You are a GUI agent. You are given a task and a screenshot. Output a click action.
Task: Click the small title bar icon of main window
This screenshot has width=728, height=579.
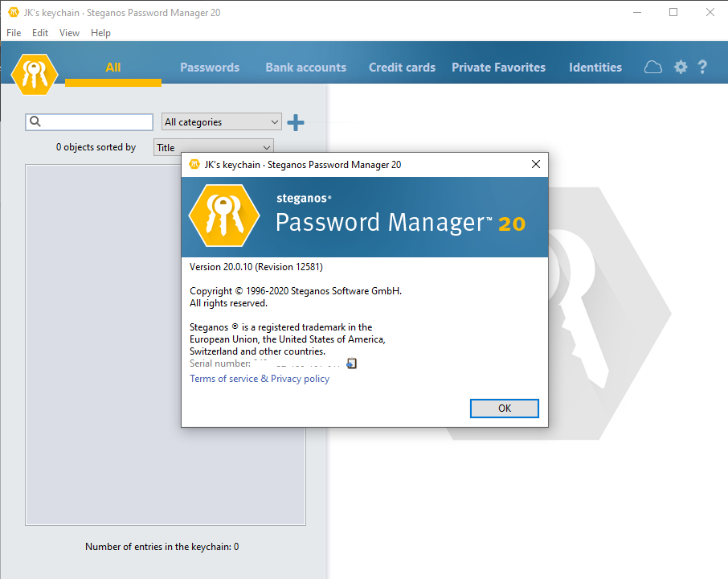(14, 13)
